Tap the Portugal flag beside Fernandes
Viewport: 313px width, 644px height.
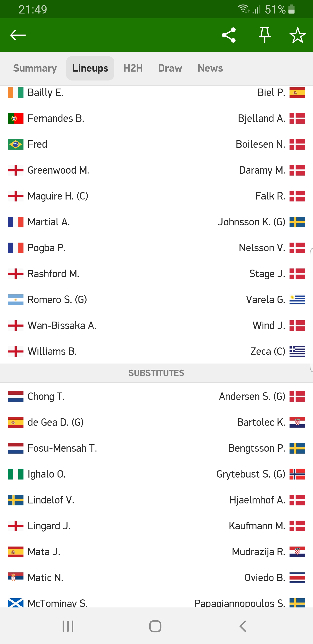pyautogui.click(x=15, y=119)
